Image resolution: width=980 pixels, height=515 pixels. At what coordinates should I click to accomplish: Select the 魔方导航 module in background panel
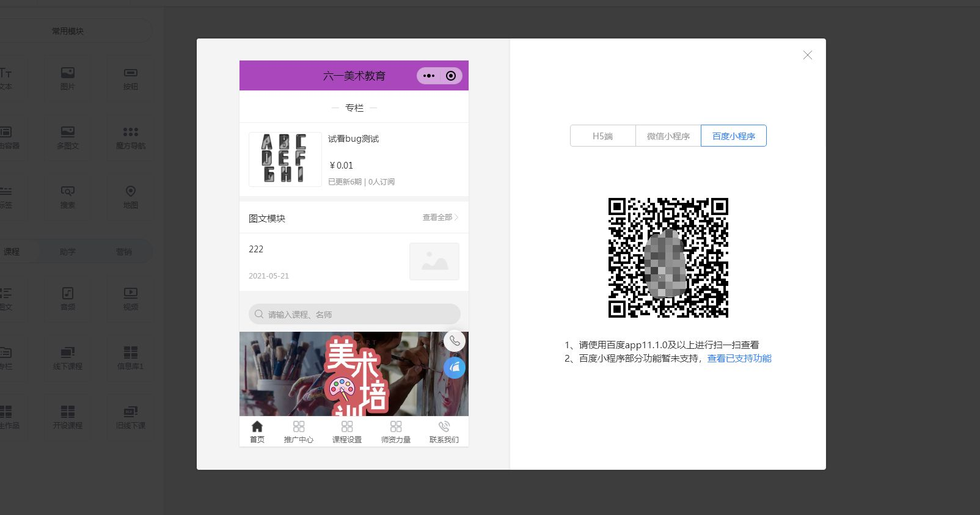(131, 138)
